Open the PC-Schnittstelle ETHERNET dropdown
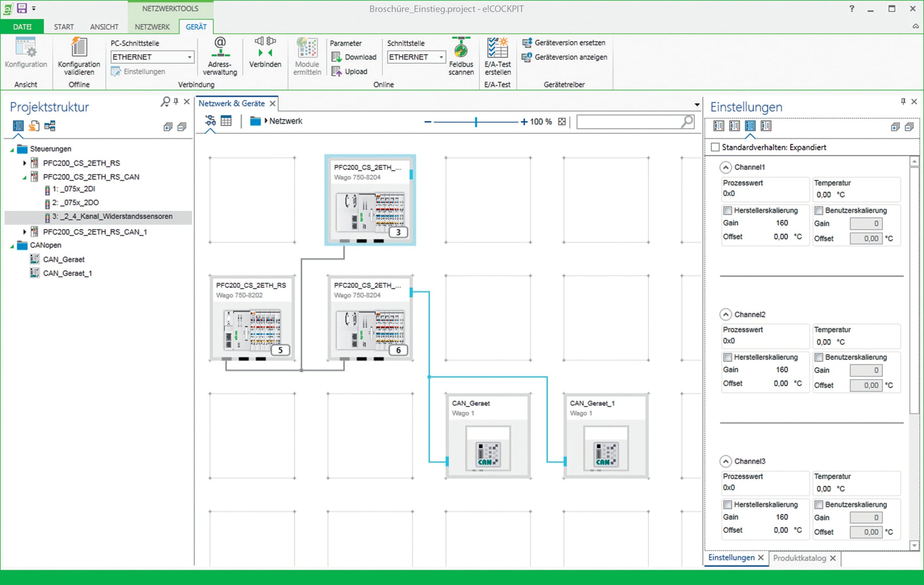 (189, 57)
